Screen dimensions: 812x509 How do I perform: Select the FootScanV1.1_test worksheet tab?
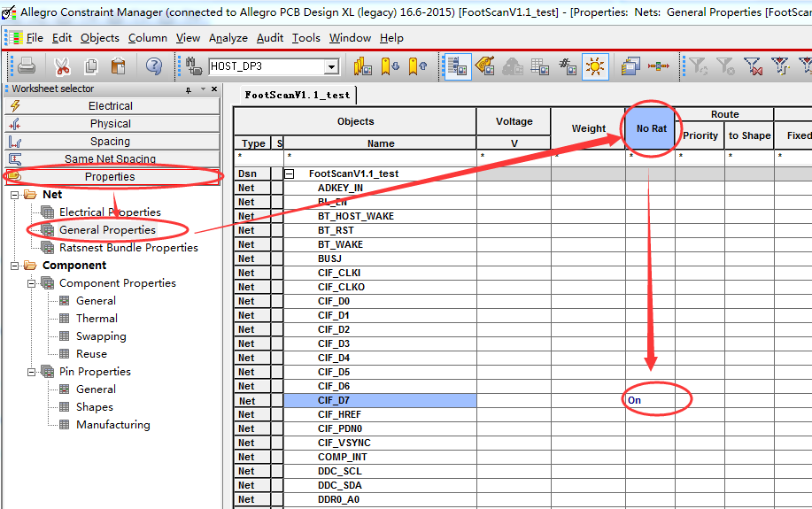(298, 95)
